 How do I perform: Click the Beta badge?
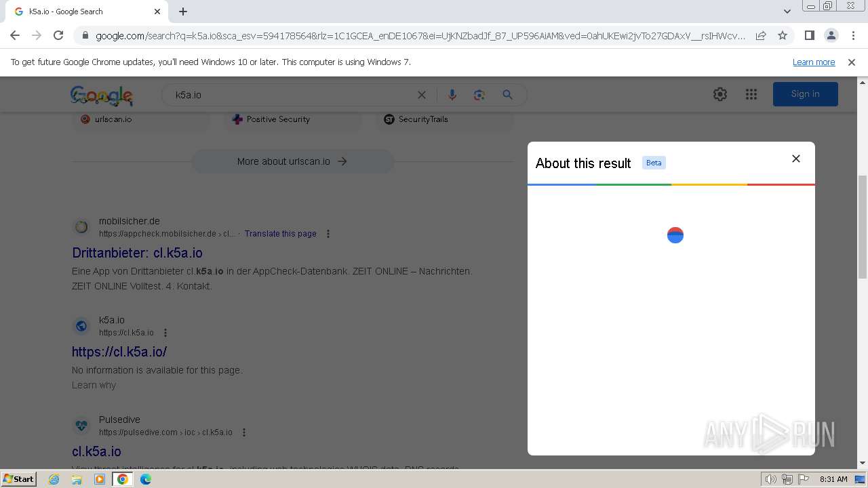(654, 163)
